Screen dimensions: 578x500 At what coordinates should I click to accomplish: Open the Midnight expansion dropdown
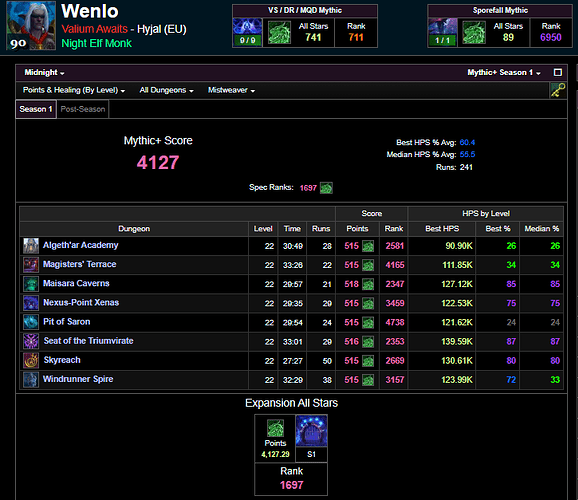coord(44,73)
